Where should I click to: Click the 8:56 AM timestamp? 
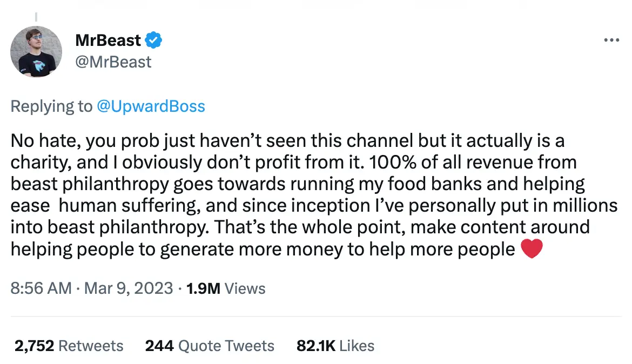tap(40, 288)
